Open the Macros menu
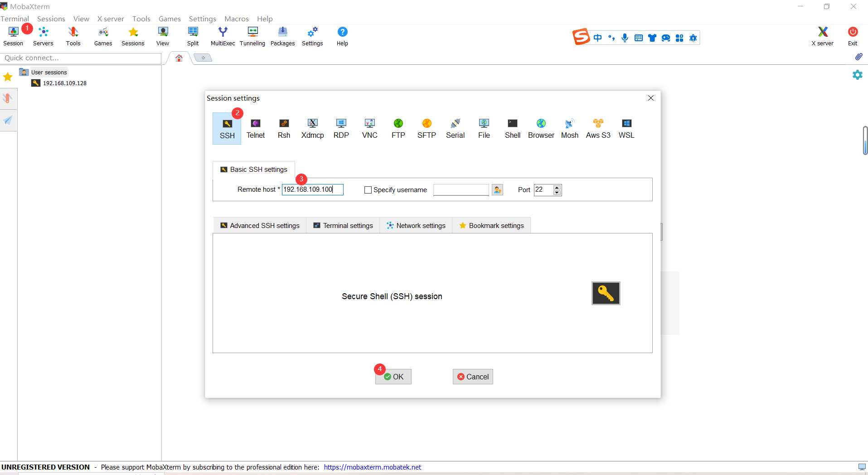 tap(237, 19)
